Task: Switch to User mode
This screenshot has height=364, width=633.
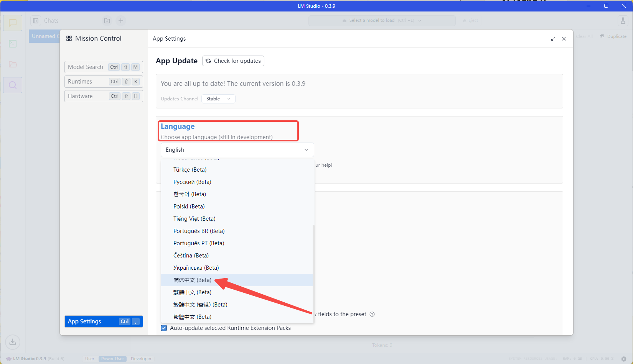Action: click(x=90, y=359)
